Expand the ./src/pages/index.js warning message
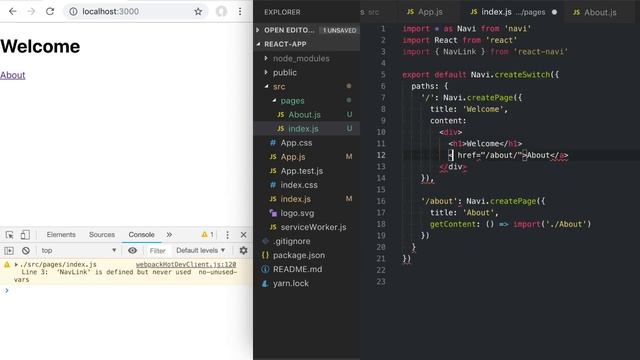The image size is (640, 360). tap(16, 264)
